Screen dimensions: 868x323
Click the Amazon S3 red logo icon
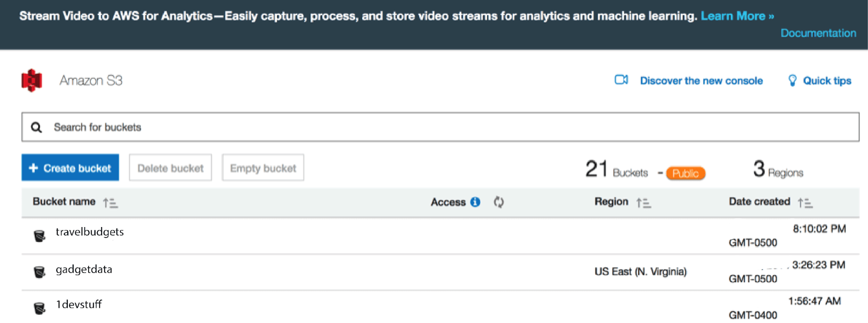[32, 80]
